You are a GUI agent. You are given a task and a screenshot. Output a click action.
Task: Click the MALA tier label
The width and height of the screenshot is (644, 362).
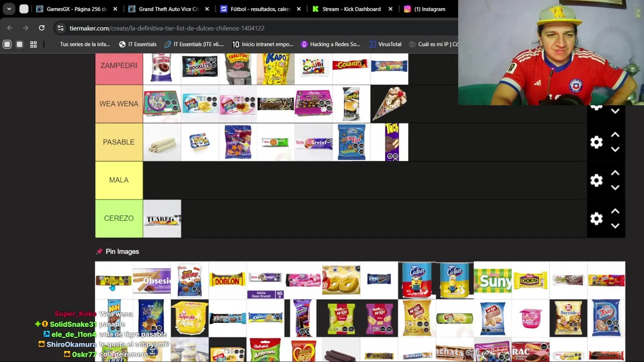point(119,180)
